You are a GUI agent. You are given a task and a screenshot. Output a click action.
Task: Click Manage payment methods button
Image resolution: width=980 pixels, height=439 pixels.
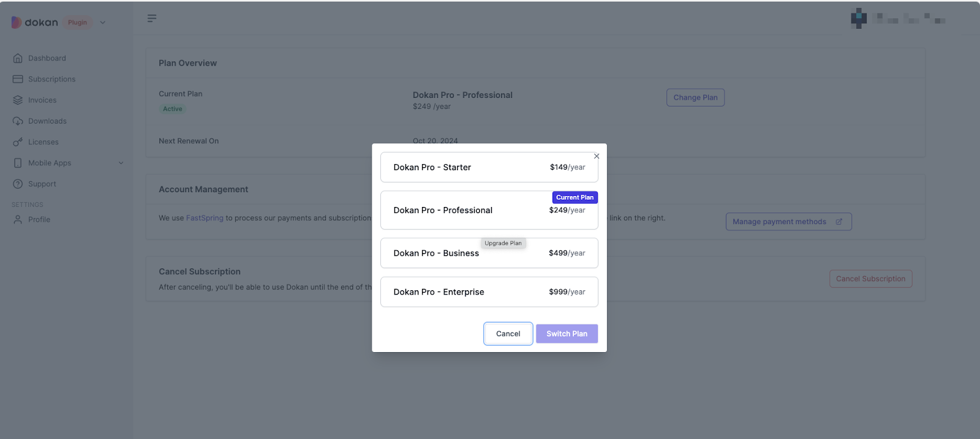tap(788, 222)
